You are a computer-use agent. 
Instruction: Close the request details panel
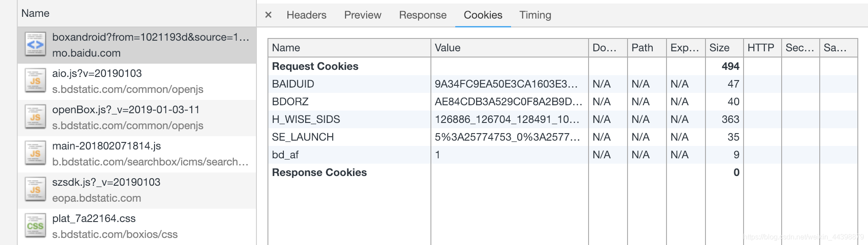tap(268, 15)
